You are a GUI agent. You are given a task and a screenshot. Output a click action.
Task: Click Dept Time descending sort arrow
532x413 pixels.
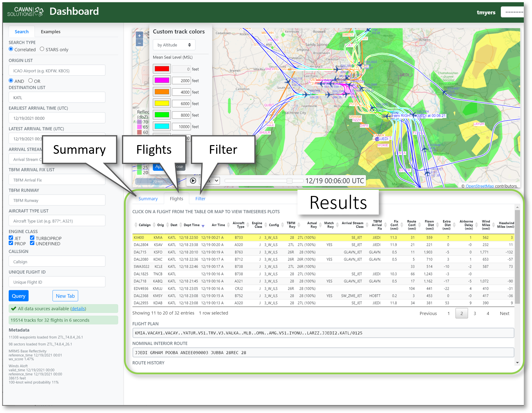pos(203,226)
